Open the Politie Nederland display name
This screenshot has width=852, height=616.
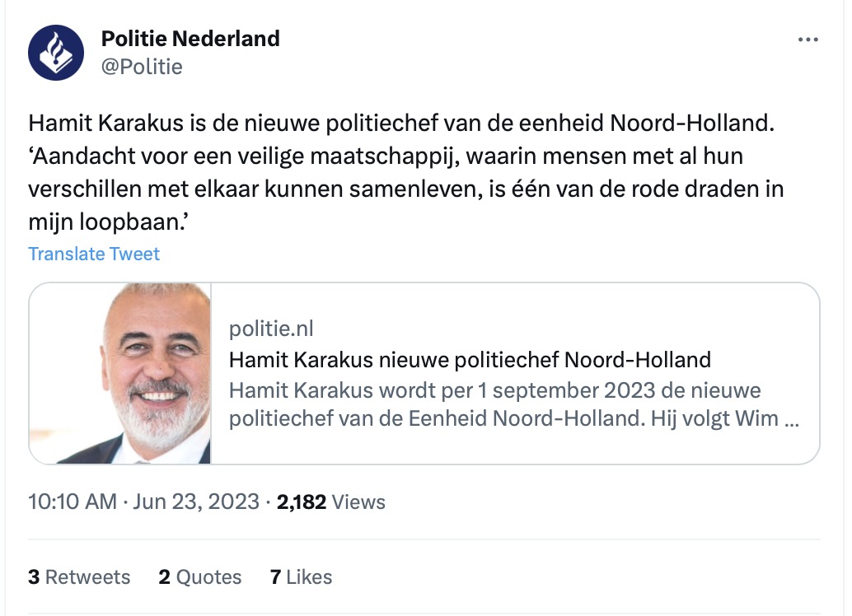click(x=190, y=39)
